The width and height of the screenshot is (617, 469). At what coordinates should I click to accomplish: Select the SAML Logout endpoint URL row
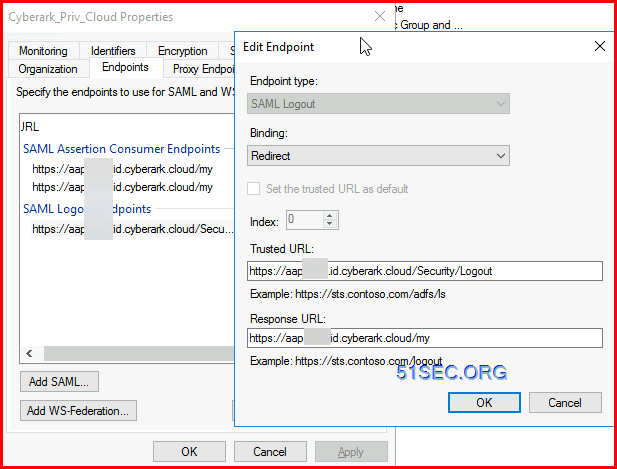pyautogui.click(x=133, y=229)
